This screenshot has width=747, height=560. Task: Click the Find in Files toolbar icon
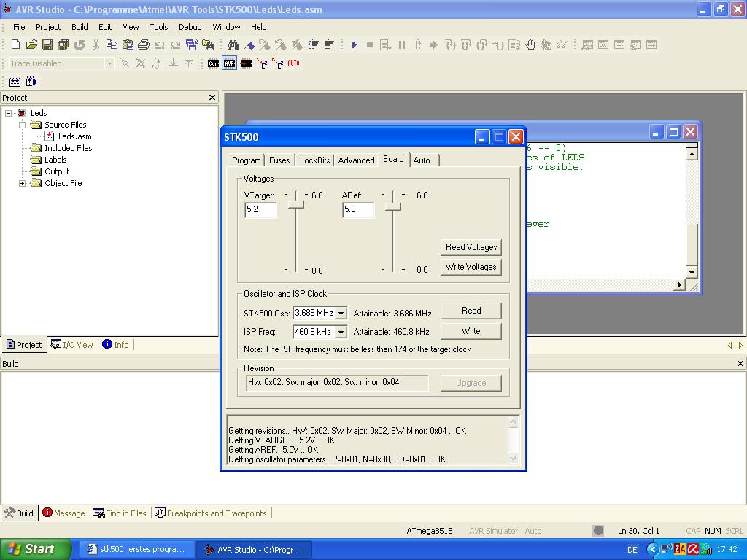208,44
